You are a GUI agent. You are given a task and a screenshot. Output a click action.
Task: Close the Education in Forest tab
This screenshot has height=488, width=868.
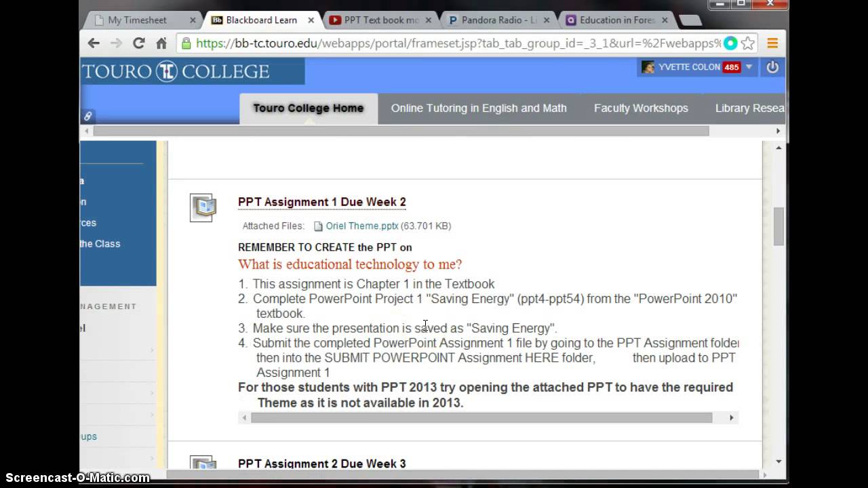(665, 20)
